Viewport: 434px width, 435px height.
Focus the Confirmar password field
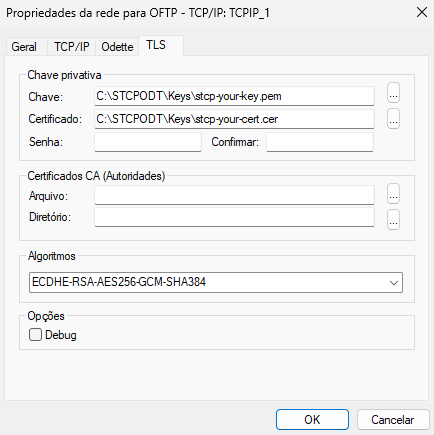(320, 142)
